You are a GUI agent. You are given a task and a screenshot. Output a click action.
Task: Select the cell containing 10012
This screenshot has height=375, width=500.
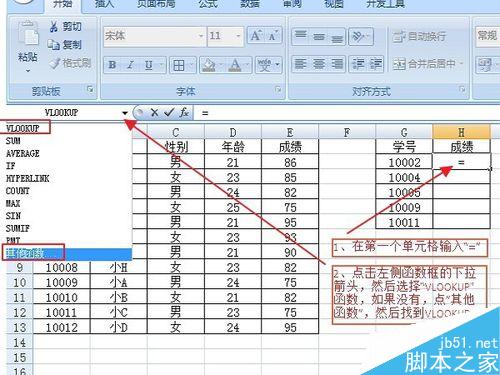click(x=62, y=327)
